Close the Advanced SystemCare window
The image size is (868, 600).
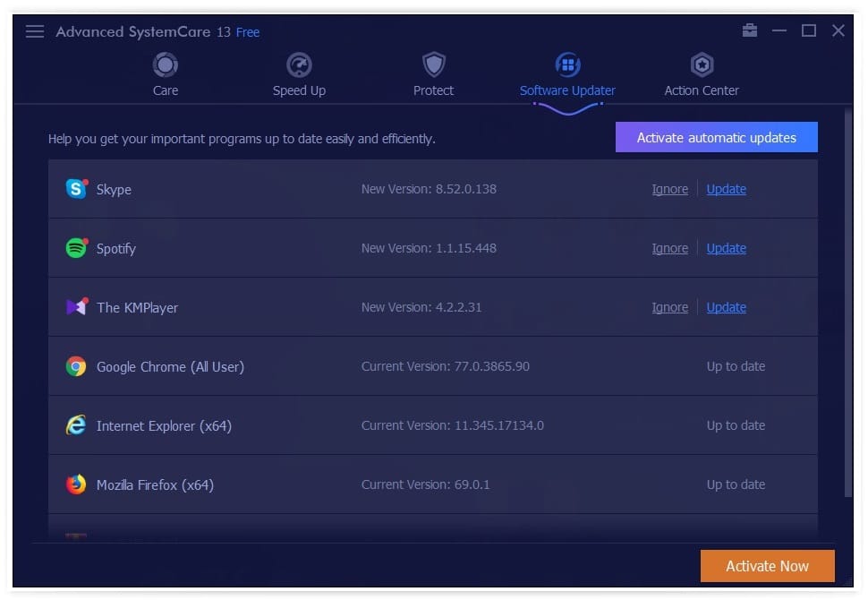click(x=838, y=30)
